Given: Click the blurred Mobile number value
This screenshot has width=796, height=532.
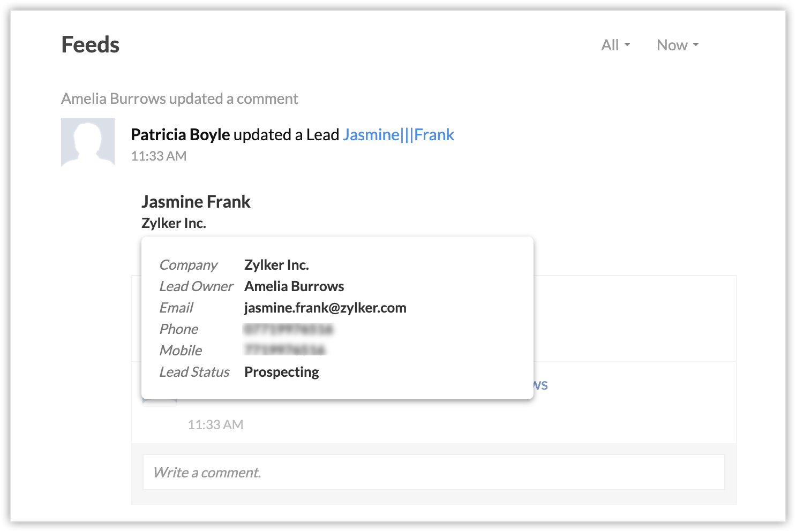Looking at the screenshot, I should click(285, 351).
